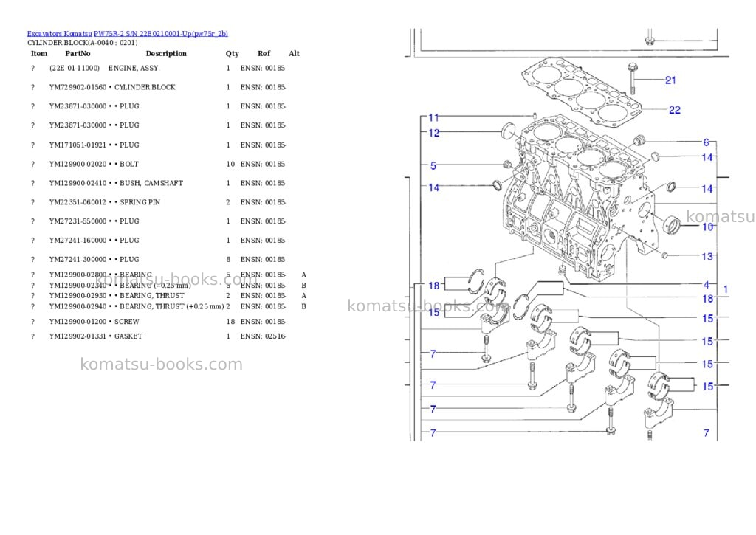Click the Alt column header

coord(294,53)
